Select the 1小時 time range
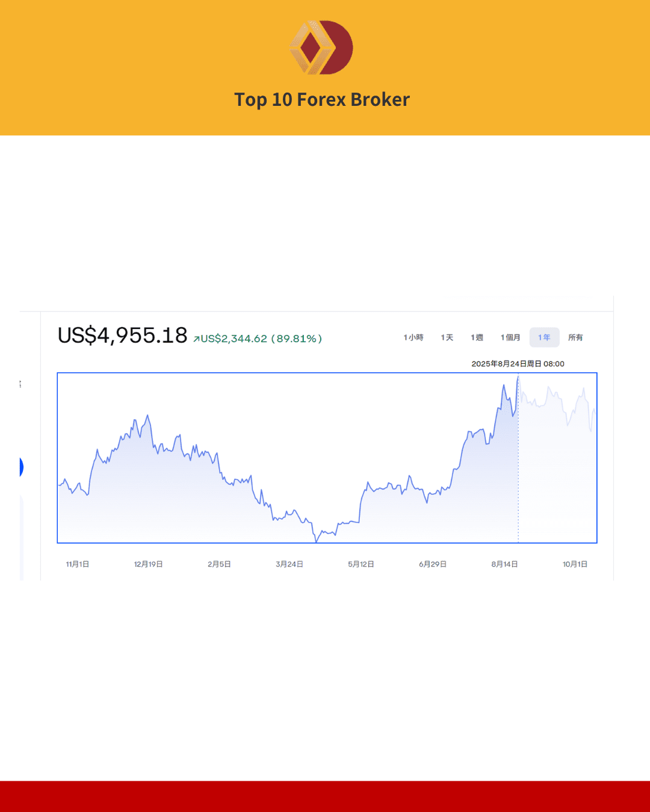 (413, 337)
